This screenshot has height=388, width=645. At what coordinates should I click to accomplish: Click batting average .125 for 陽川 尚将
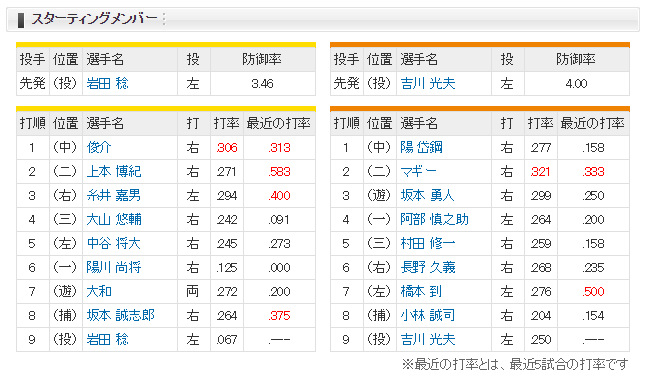click(227, 267)
